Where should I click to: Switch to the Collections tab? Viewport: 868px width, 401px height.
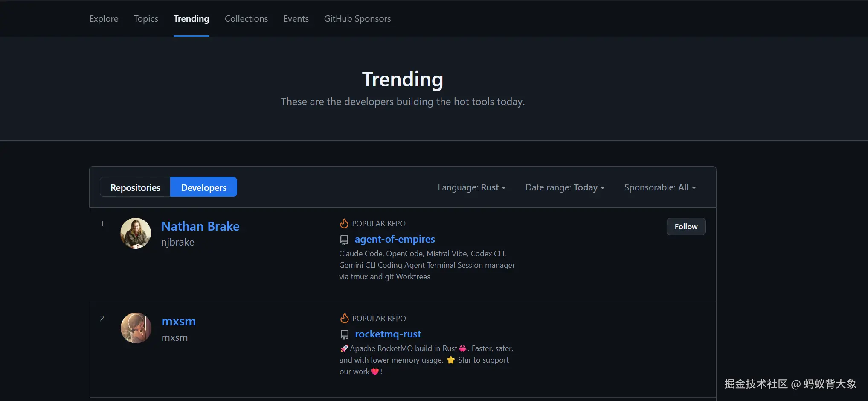(x=246, y=19)
